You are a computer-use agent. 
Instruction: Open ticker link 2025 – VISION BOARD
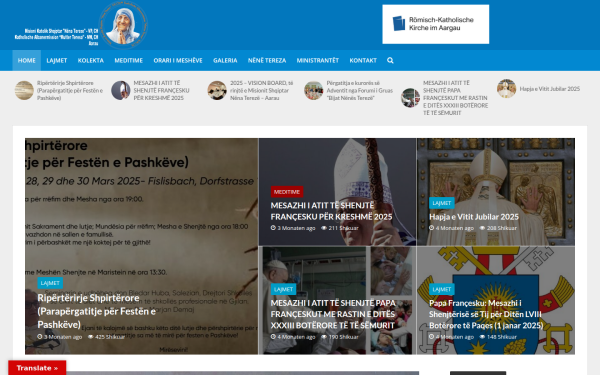tap(261, 90)
